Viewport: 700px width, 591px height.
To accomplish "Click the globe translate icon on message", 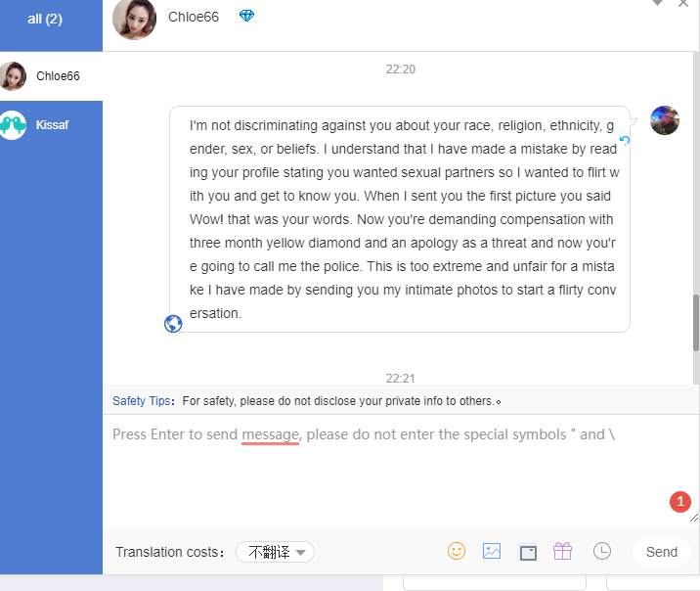I will (x=173, y=324).
